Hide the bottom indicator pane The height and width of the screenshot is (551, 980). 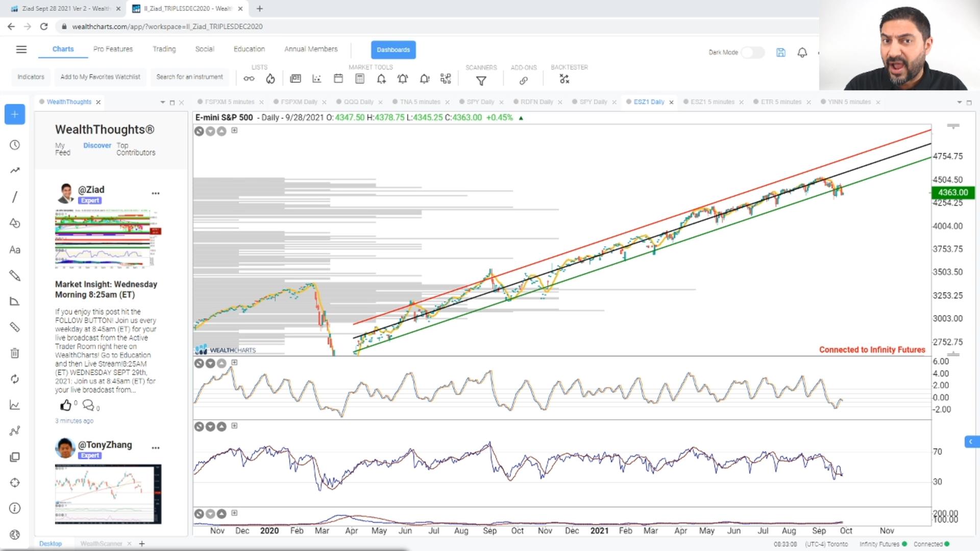(199, 514)
